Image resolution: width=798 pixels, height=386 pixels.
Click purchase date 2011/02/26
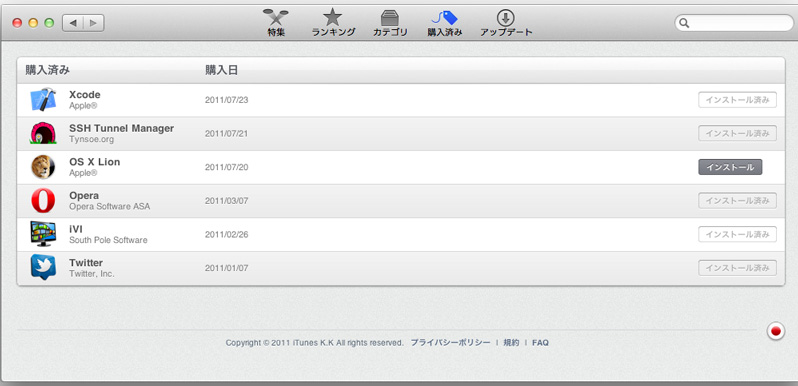pos(226,234)
